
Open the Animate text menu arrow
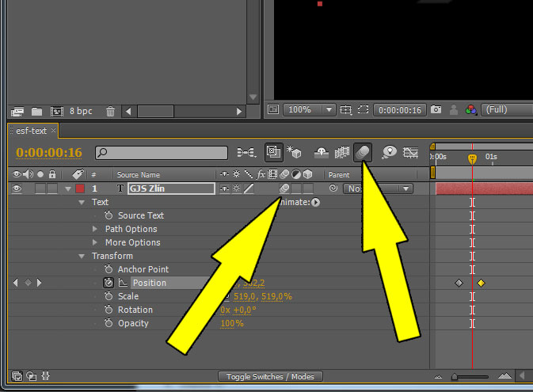315,202
